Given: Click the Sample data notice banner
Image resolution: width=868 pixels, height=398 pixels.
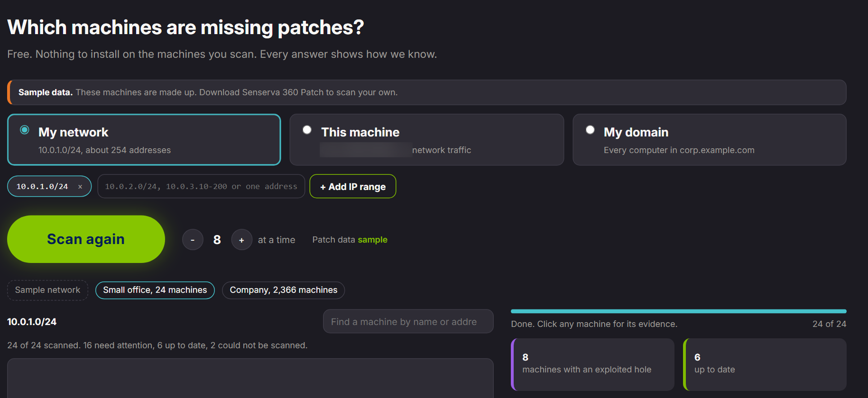Looking at the screenshot, I should [x=427, y=92].
